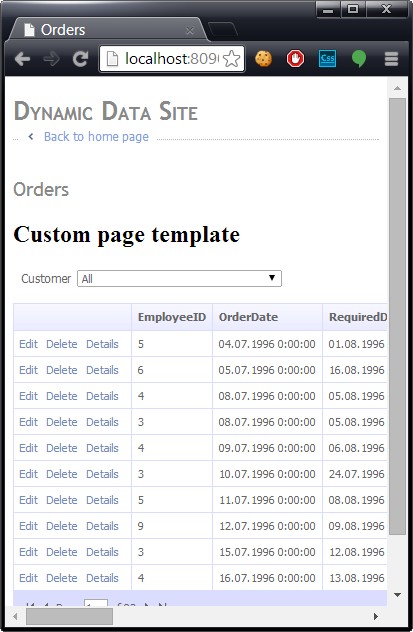Open the red stop-hand adblock extension
The width and height of the screenshot is (413, 632).
pos(295,59)
